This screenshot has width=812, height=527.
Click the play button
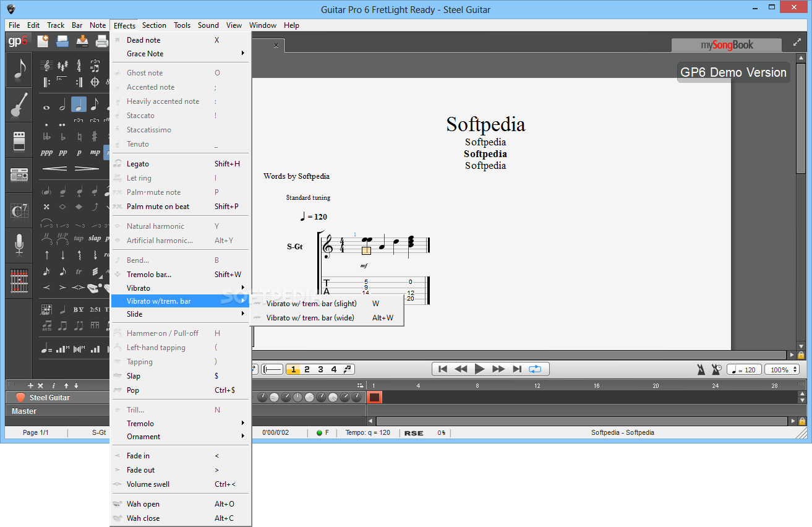479,369
